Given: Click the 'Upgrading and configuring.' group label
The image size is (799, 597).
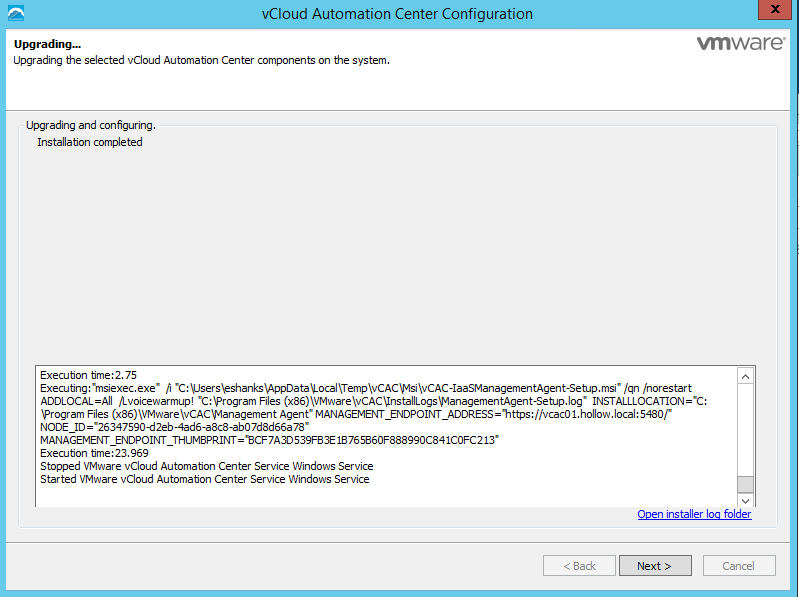Looking at the screenshot, I should coord(90,126).
